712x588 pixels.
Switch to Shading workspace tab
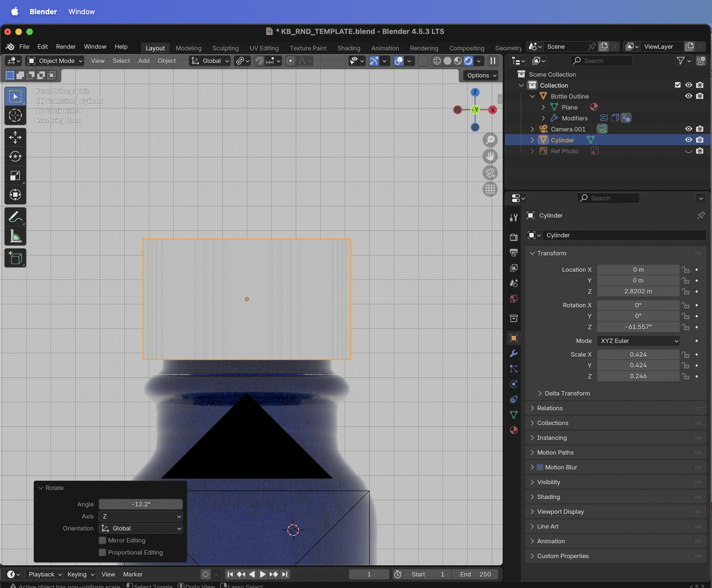[349, 48]
